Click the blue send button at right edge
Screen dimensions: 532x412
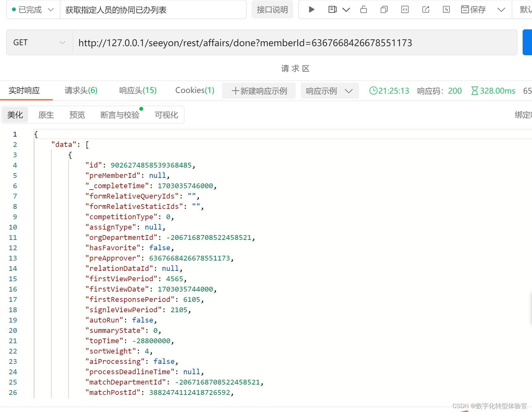[x=527, y=42]
